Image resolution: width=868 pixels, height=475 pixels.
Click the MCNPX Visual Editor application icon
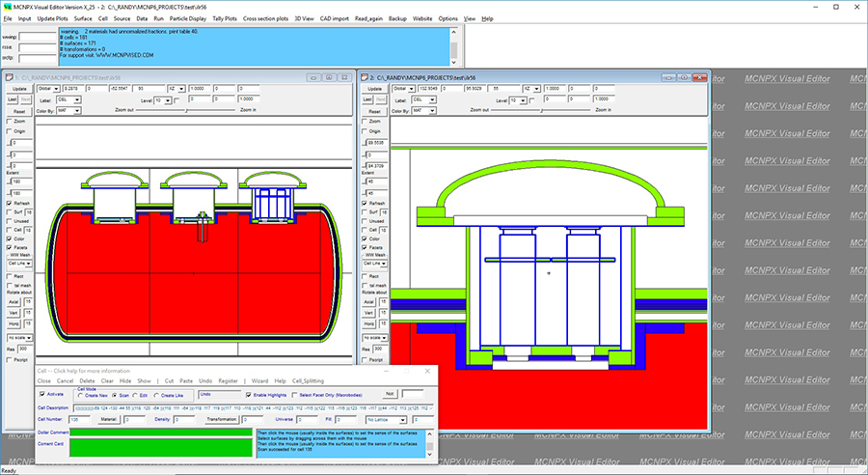pos(7,7)
